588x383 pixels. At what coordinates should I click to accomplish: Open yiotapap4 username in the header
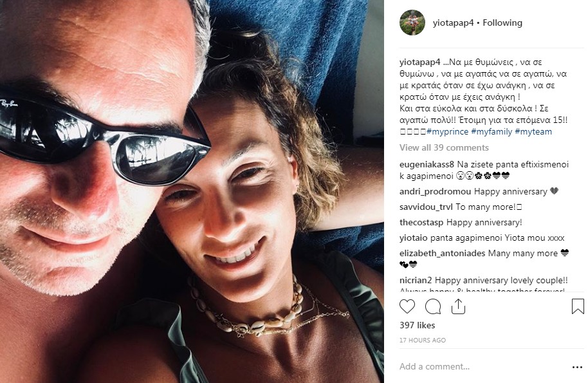[453, 23]
